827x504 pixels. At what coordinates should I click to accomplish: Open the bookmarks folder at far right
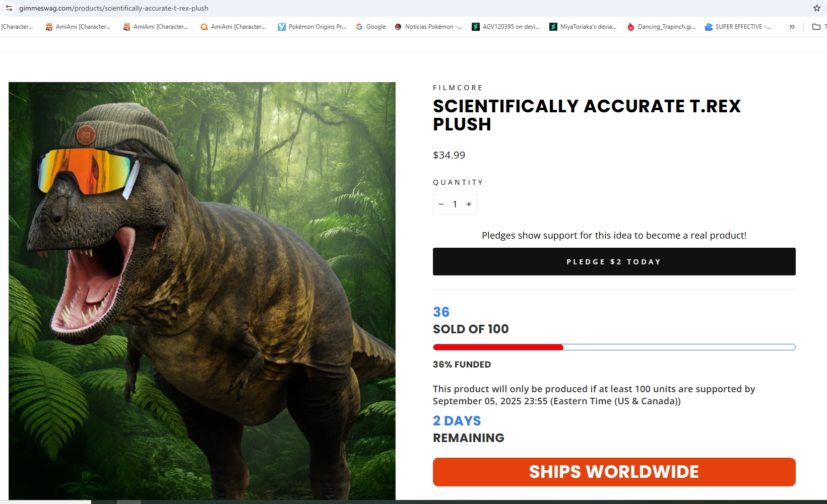[816, 27]
